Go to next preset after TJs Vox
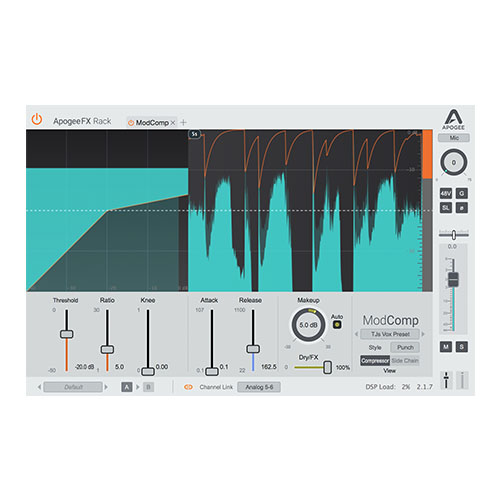The height and width of the screenshot is (500, 500). (x=423, y=334)
